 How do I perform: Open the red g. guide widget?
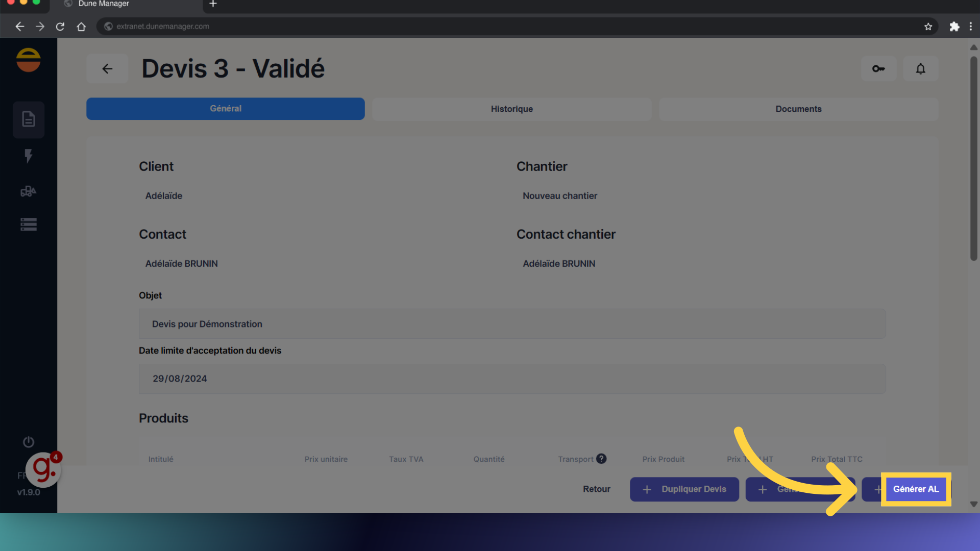[44, 469]
